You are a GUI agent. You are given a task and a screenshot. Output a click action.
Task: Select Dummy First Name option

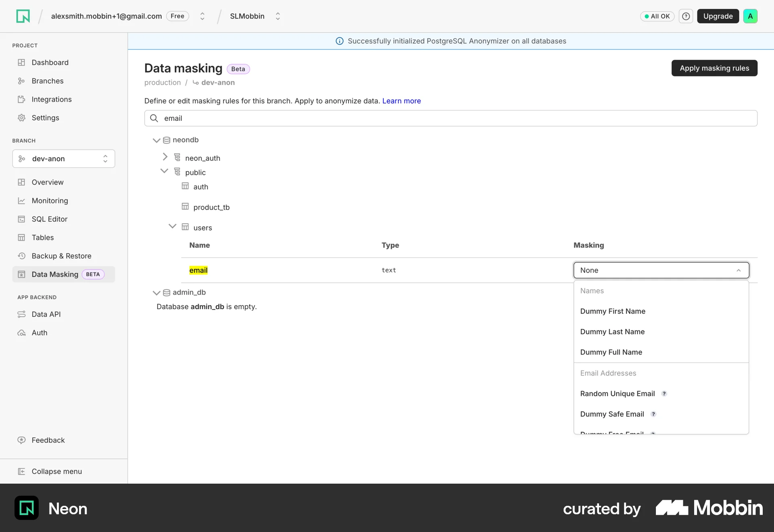tap(661, 311)
